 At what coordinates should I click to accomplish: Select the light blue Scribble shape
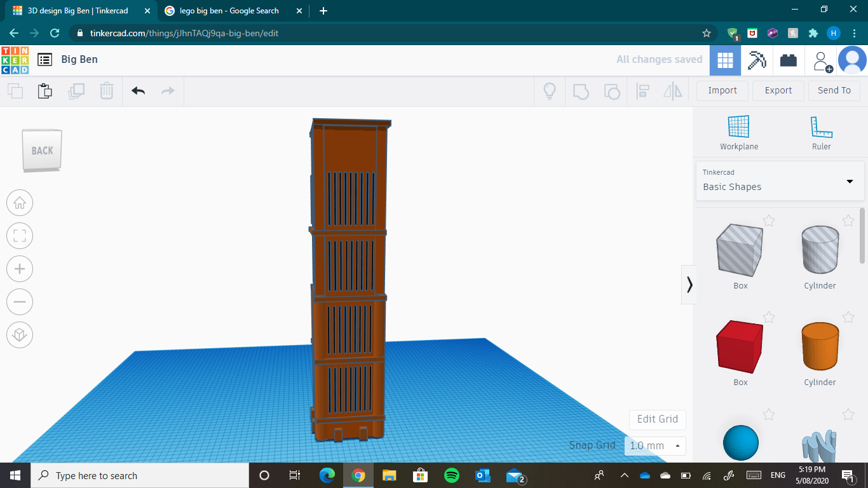pos(820,446)
